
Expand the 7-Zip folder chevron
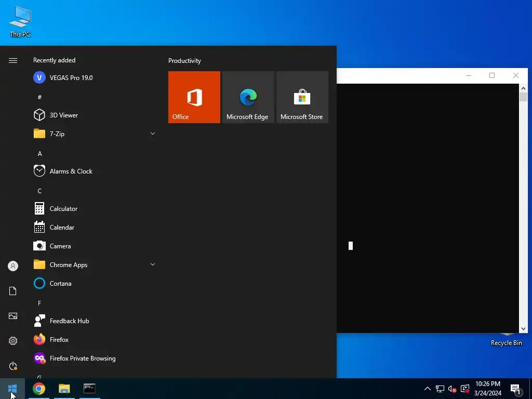pyautogui.click(x=153, y=134)
